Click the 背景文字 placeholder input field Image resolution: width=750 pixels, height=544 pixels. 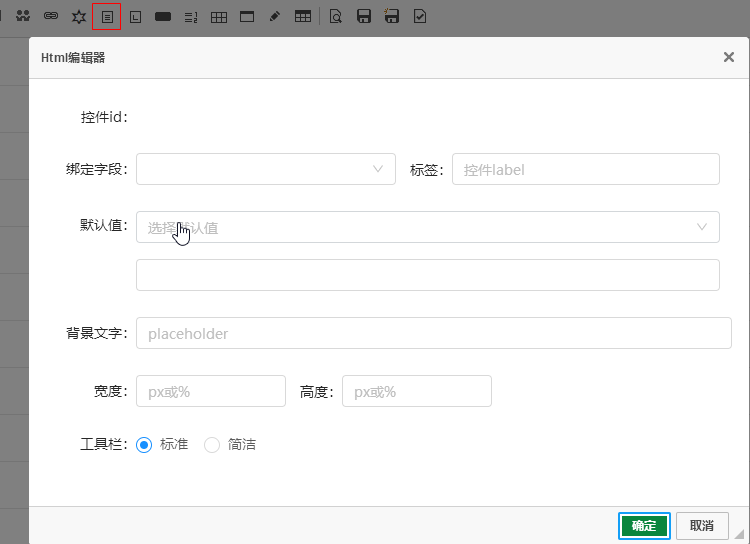(x=433, y=333)
